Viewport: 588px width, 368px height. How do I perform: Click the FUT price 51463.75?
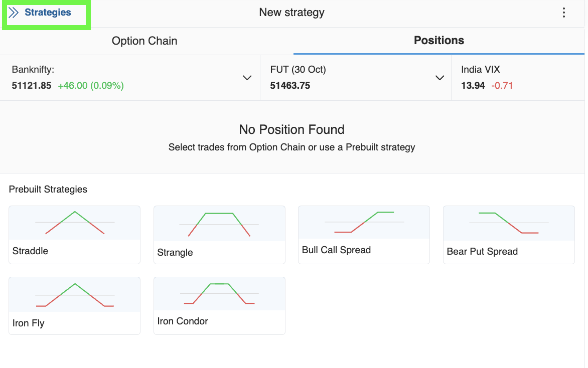[290, 85]
